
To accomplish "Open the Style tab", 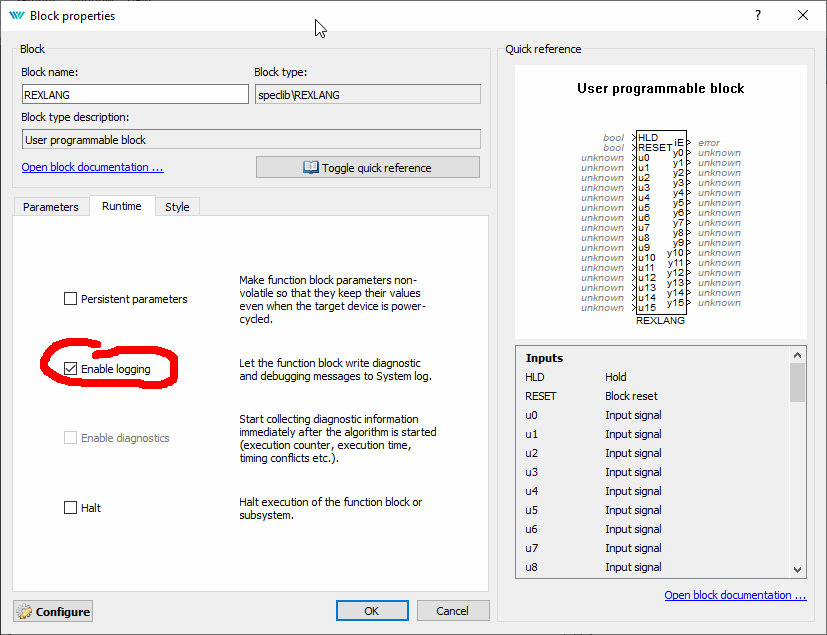I will coord(177,207).
